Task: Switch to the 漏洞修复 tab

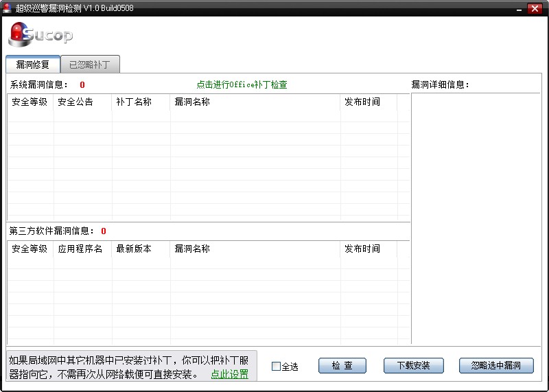Action: point(33,65)
